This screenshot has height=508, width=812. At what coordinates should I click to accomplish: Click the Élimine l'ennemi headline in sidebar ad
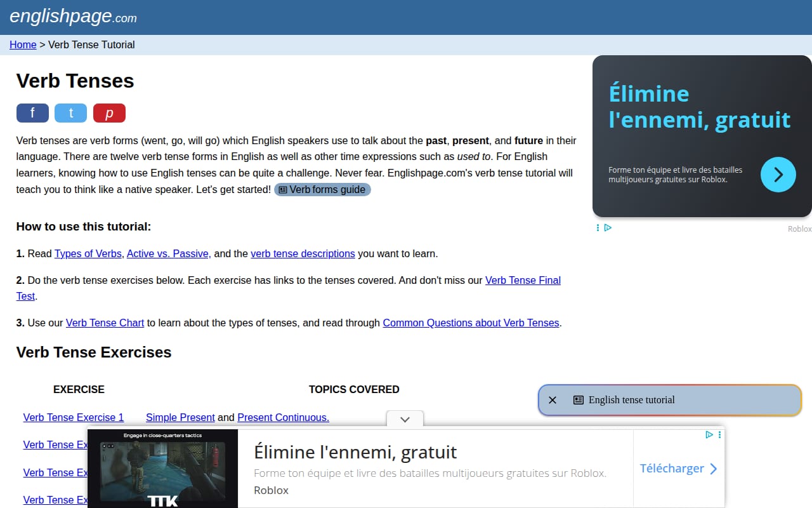pyautogui.click(x=699, y=107)
